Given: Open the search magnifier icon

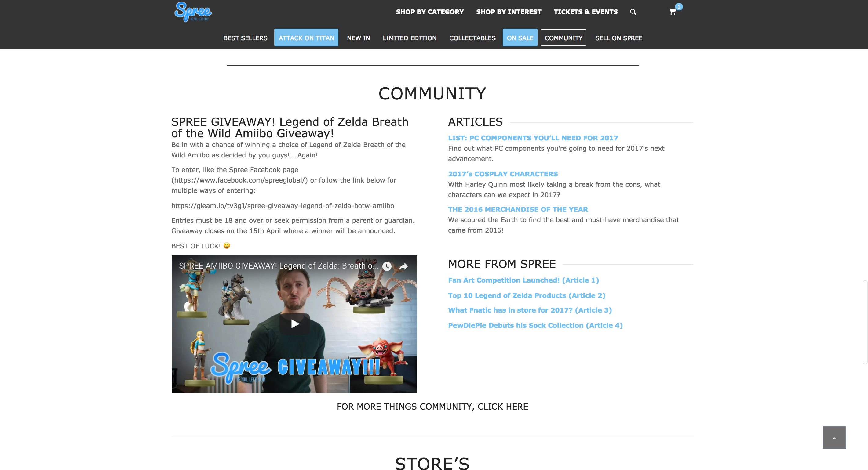Looking at the screenshot, I should click(x=633, y=12).
